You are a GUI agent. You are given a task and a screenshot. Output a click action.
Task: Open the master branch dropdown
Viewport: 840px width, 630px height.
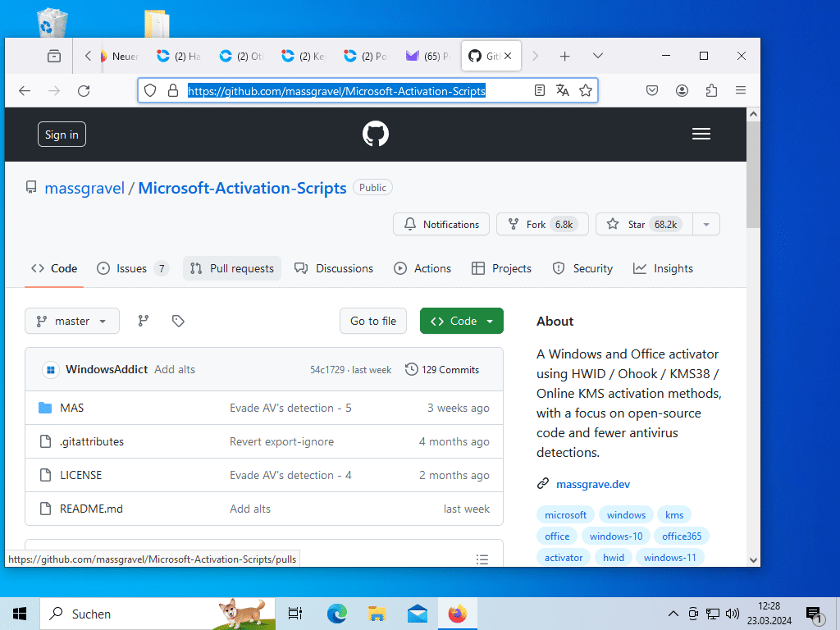(x=71, y=321)
